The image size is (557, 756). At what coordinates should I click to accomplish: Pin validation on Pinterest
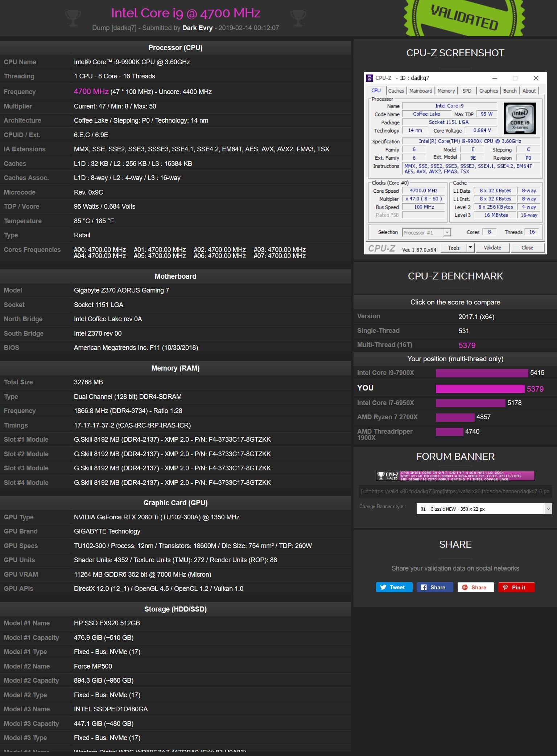pos(516,587)
